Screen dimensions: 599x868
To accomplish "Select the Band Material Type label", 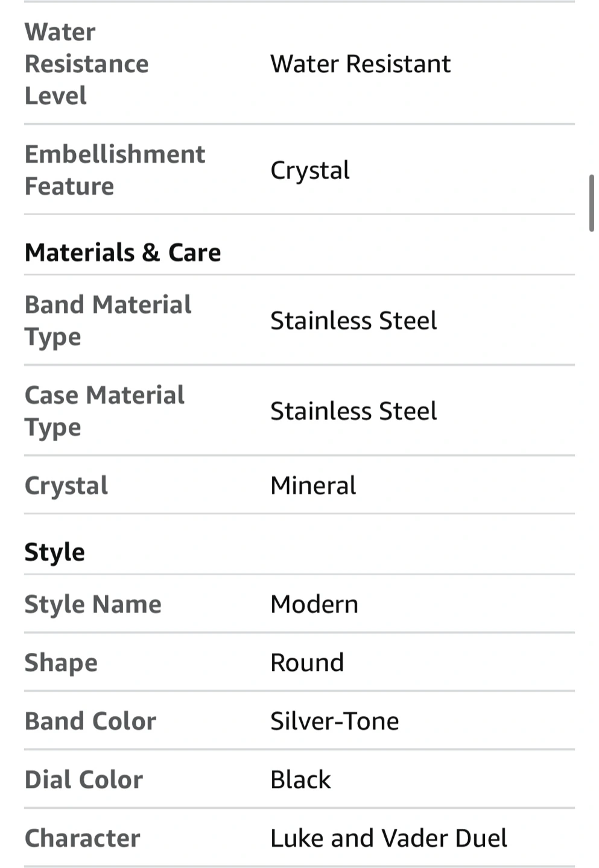I will 108,320.
